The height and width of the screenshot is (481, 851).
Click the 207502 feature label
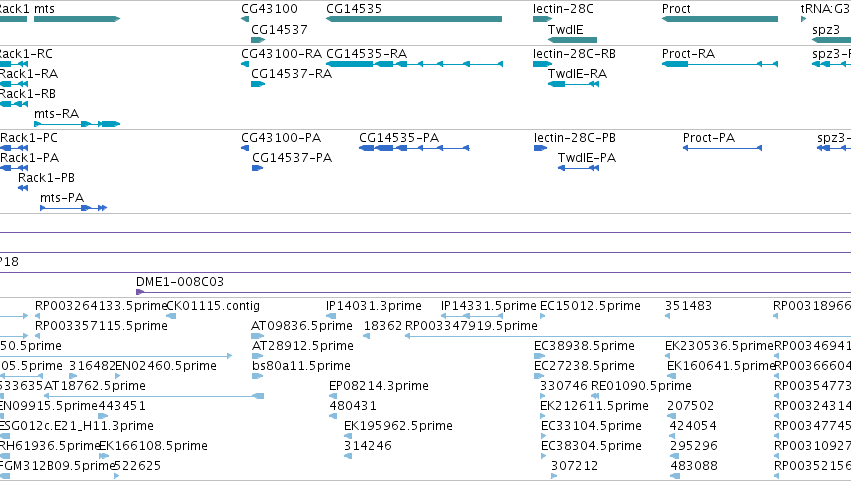(x=690, y=406)
